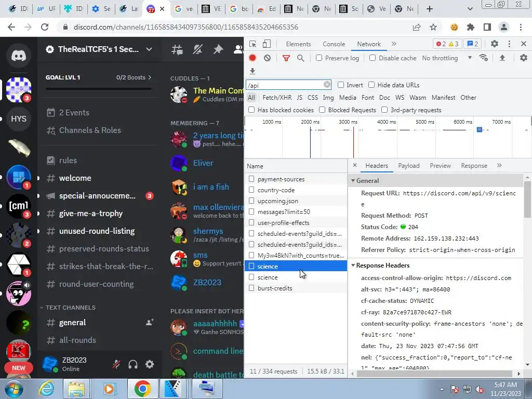The image size is (532, 399).
Task: Open the Response tab
Action: (x=474, y=166)
